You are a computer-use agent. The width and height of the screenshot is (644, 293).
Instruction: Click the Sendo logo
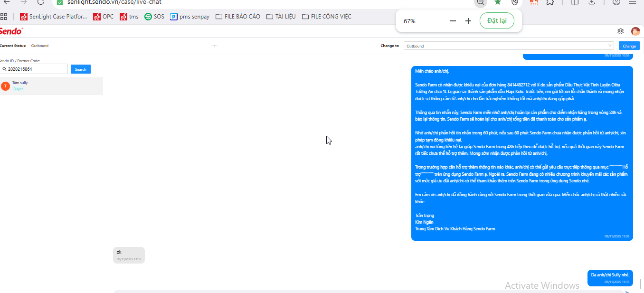10,31
